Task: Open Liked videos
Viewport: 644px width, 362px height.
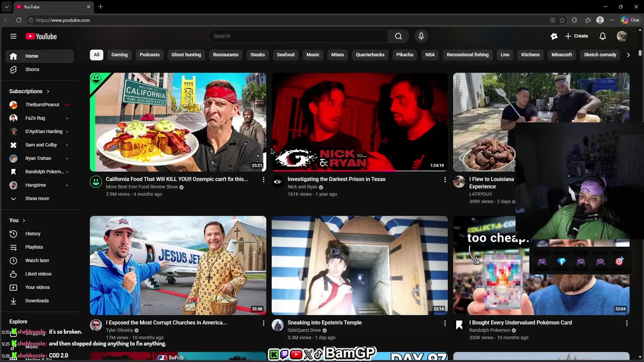Action: tap(39, 274)
